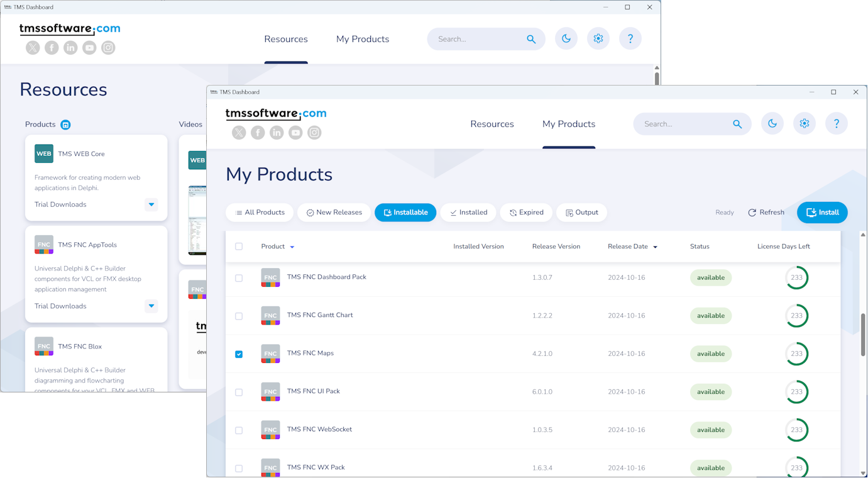868x478 pixels.
Task: Toggle select-all checkbox in table header
Action: [x=239, y=247]
